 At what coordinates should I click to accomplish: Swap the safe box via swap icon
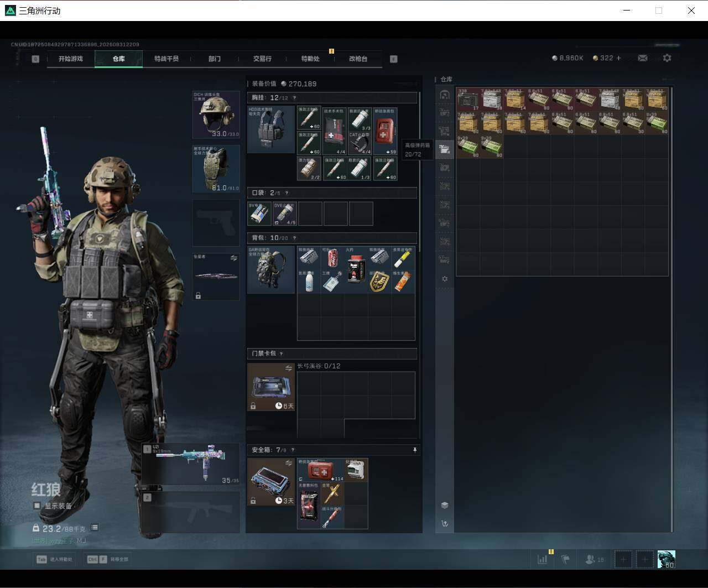pyautogui.click(x=288, y=463)
